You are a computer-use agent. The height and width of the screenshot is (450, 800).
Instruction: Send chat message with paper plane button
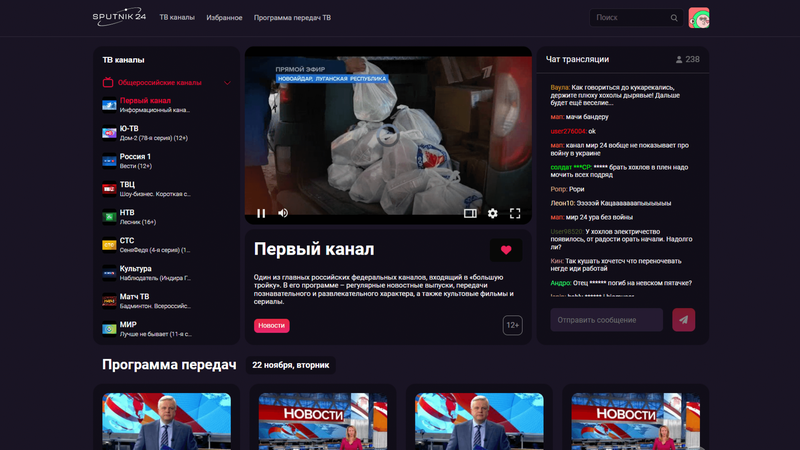[x=684, y=319]
